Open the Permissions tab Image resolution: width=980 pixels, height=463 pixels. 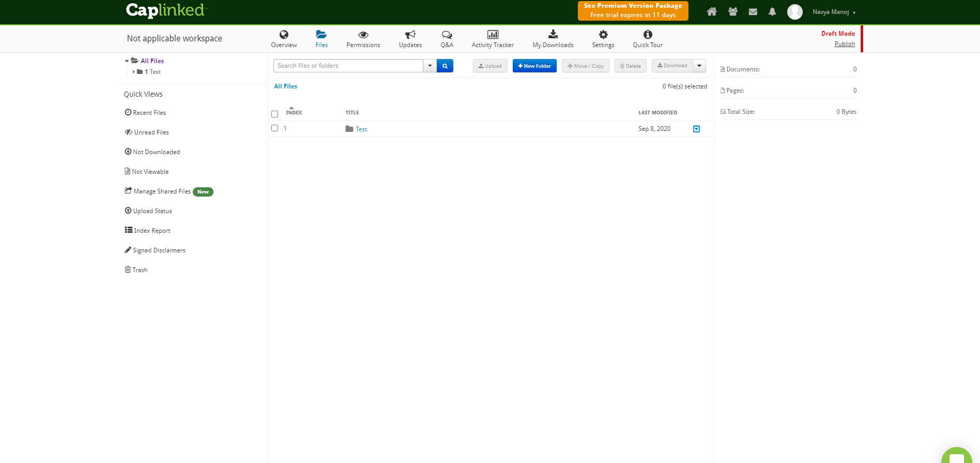pyautogui.click(x=363, y=39)
